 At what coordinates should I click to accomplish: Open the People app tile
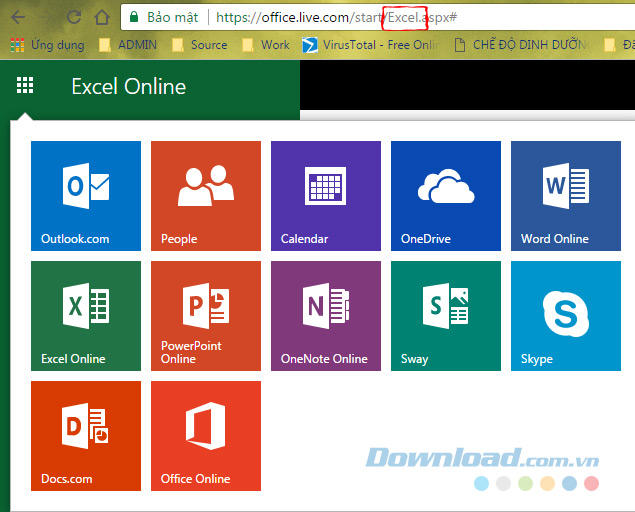(x=205, y=195)
